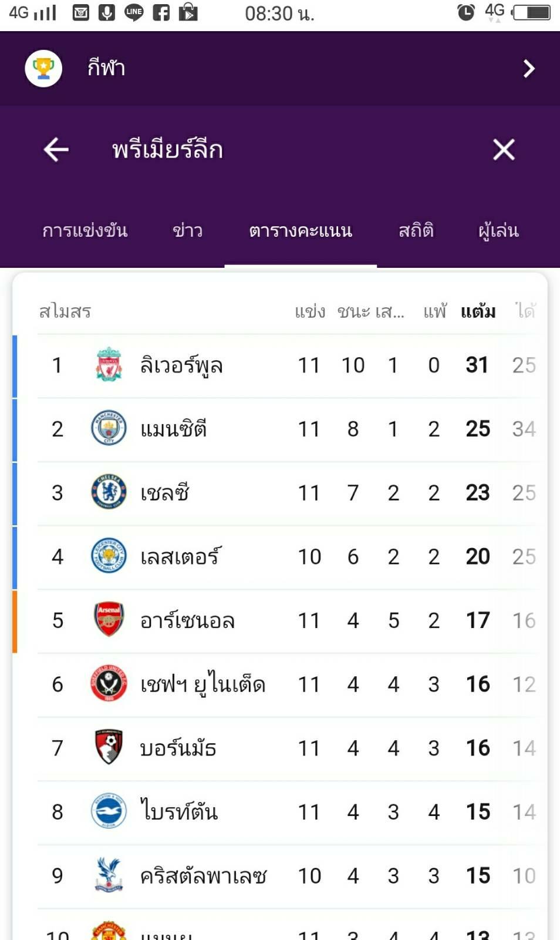Tap the Arsenal club crest
This screenshot has height=940, width=560.
coord(109,620)
